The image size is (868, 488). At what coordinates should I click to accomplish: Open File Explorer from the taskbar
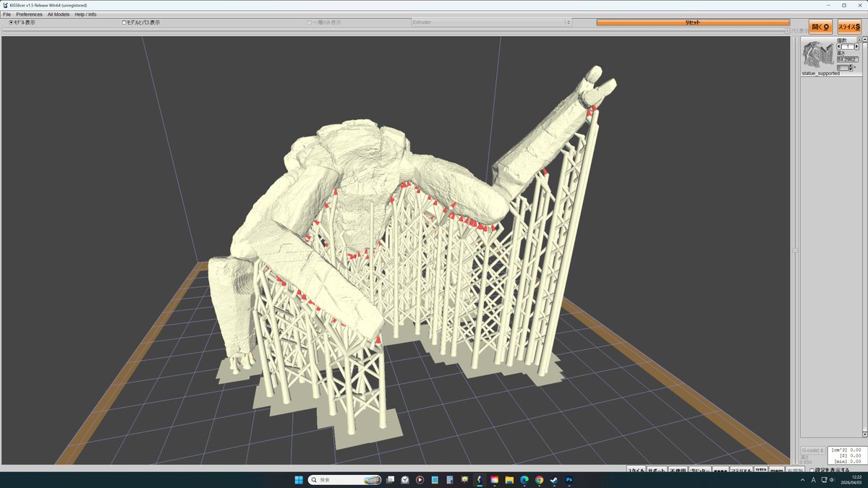[x=509, y=479]
